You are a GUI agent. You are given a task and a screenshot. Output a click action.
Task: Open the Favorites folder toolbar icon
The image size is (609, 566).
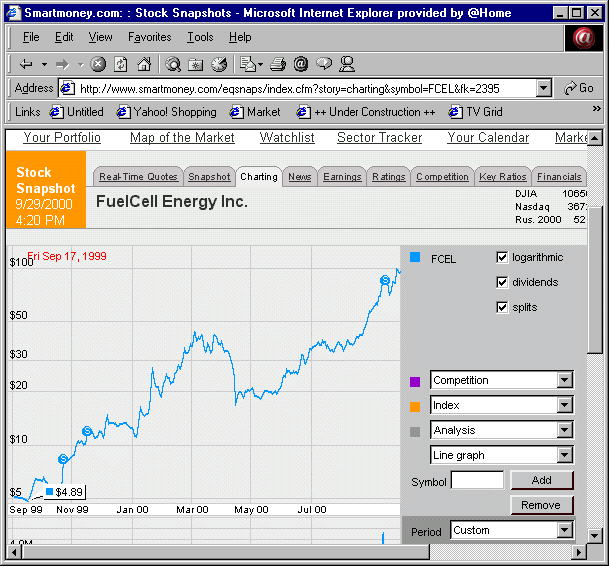[196, 64]
